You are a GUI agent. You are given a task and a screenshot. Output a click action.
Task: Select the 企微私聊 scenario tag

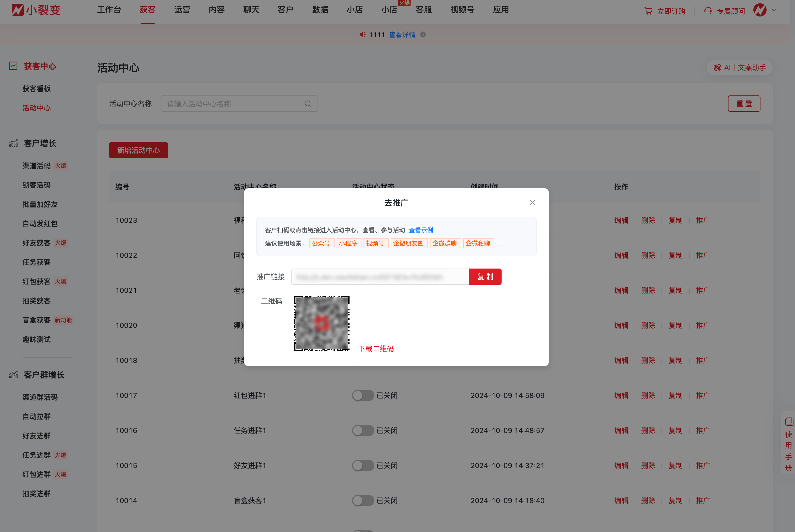(478, 243)
